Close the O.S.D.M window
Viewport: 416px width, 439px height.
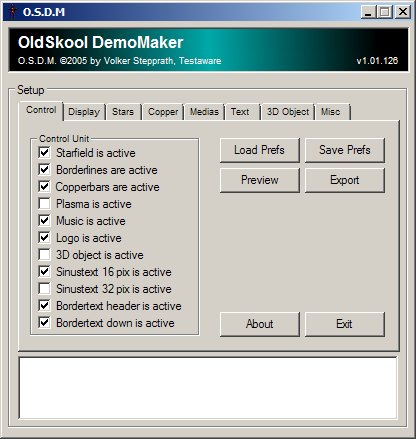point(403,12)
